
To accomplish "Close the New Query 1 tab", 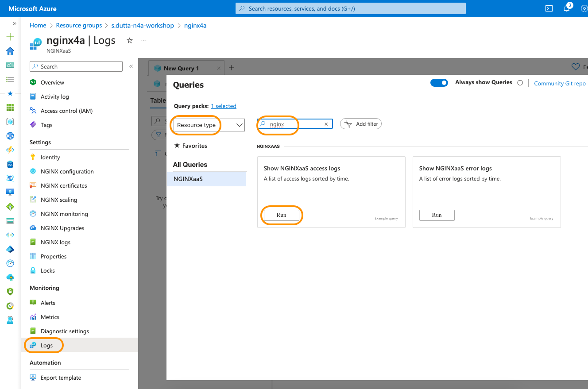I will 219,68.
